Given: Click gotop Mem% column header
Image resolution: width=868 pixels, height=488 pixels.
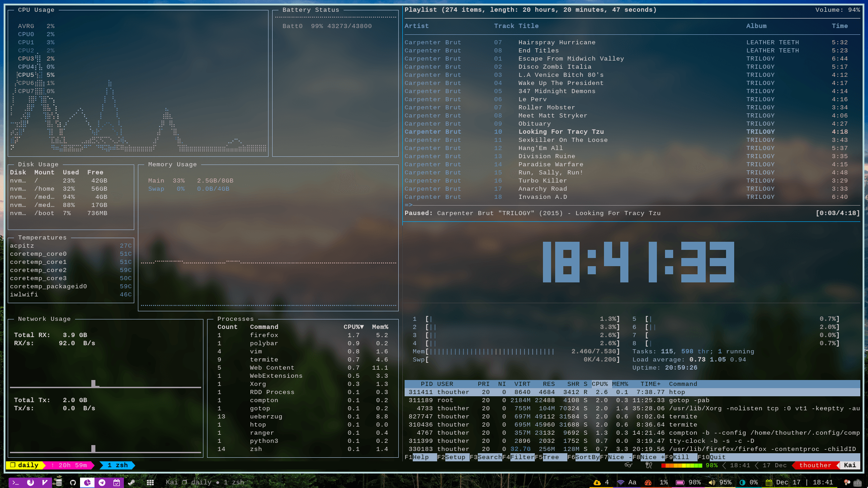Looking at the screenshot, I should [380, 327].
